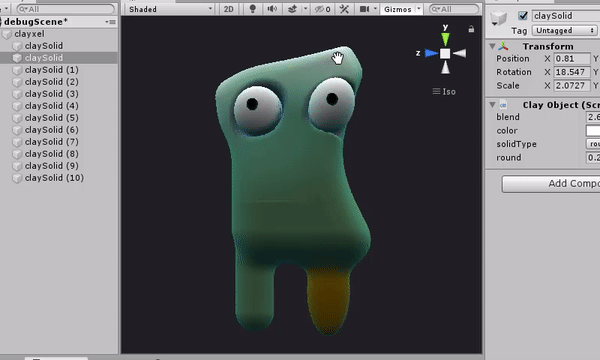Image resolution: width=600 pixels, height=360 pixels.
Task: Click the highlighted claySolid row
Action: 59,58
